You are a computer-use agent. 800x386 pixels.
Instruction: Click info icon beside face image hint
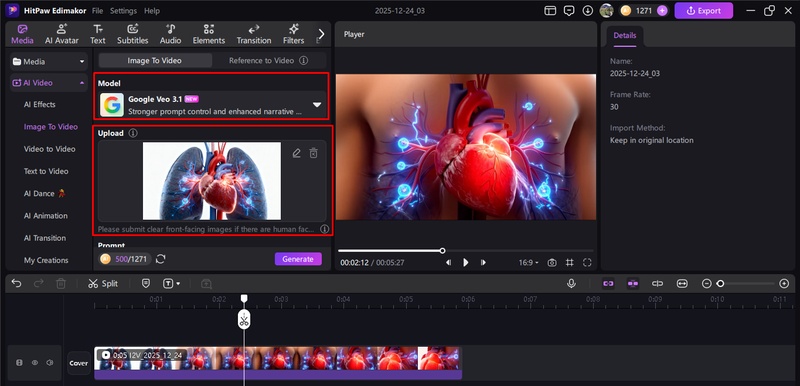(x=324, y=229)
